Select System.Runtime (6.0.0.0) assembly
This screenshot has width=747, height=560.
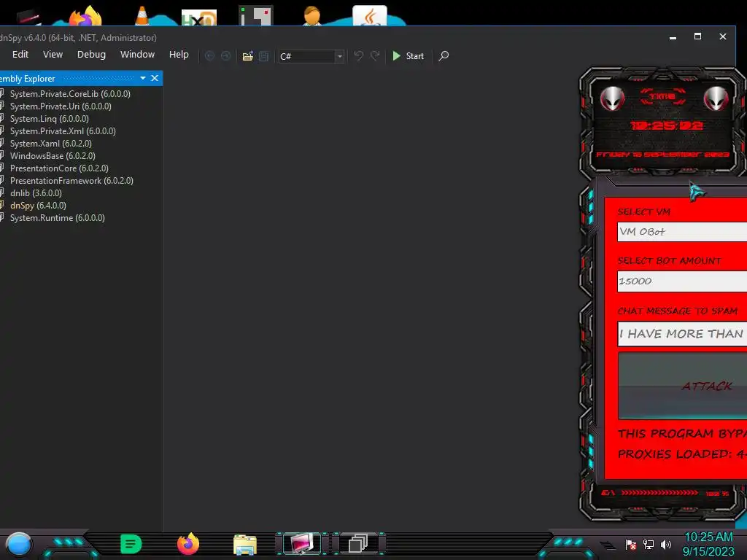[57, 217]
